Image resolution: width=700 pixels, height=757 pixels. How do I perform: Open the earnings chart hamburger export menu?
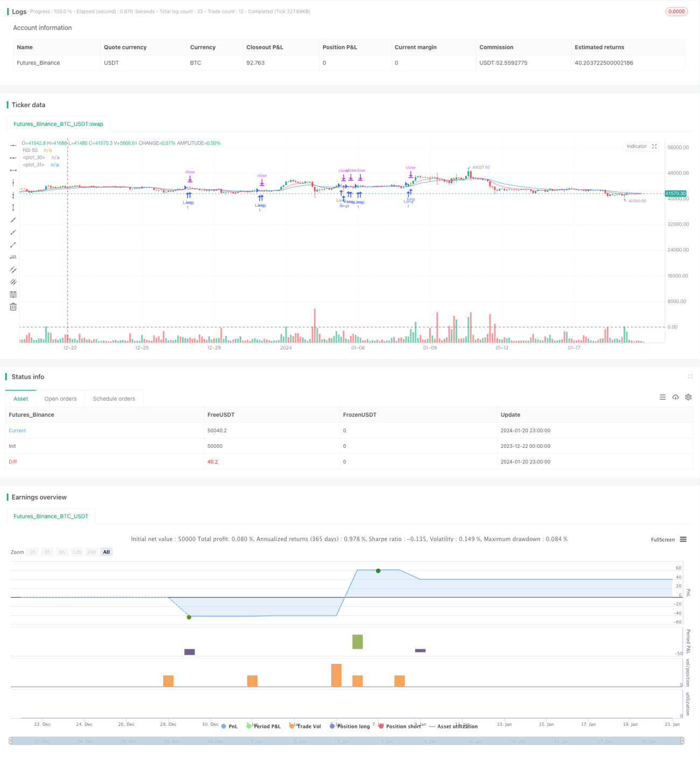coord(683,539)
